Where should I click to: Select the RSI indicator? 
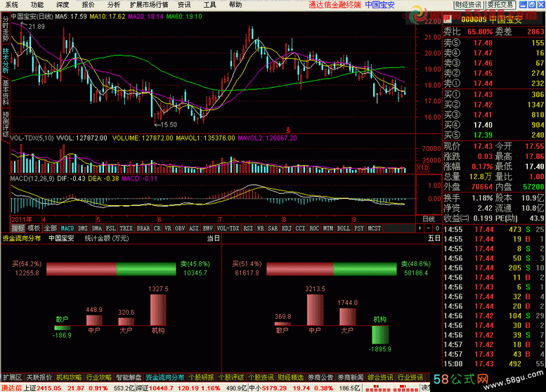pyautogui.click(x=248, y=228)
